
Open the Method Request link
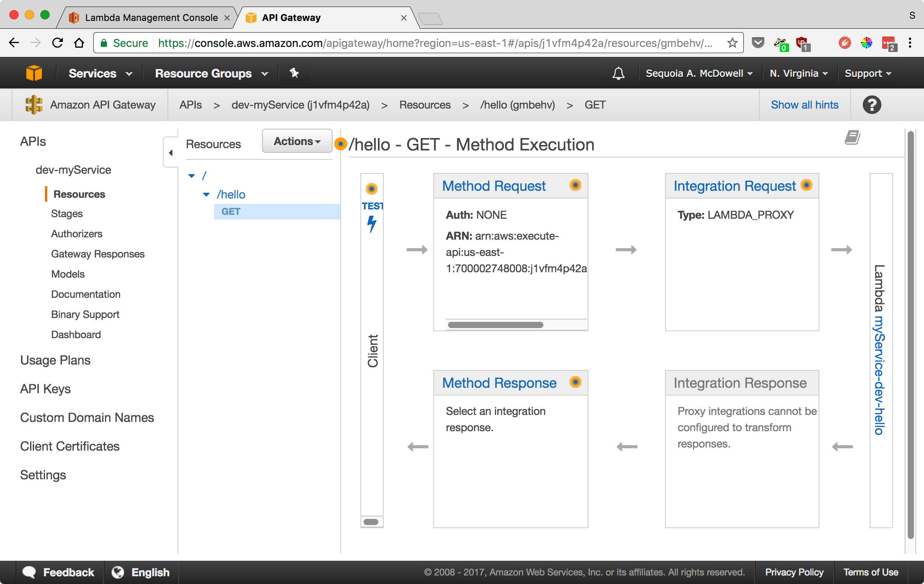coord(494,186)
